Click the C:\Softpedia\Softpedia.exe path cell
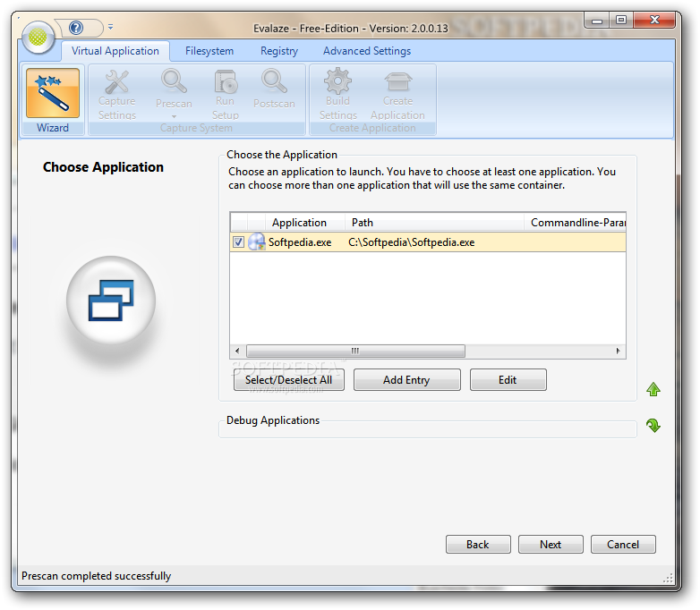The width and height of the screenshot is (700, 610). click(411, 242)
